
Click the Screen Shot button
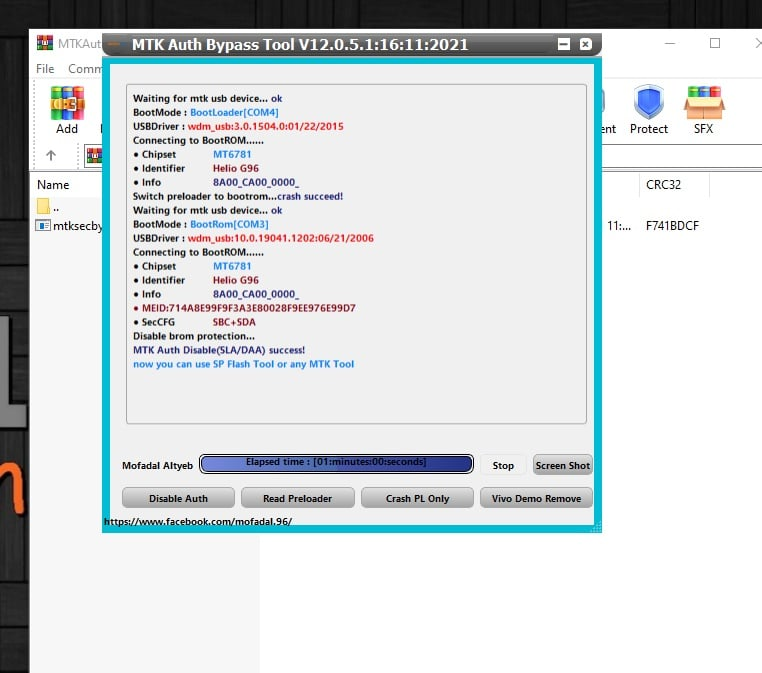point(563,465)
